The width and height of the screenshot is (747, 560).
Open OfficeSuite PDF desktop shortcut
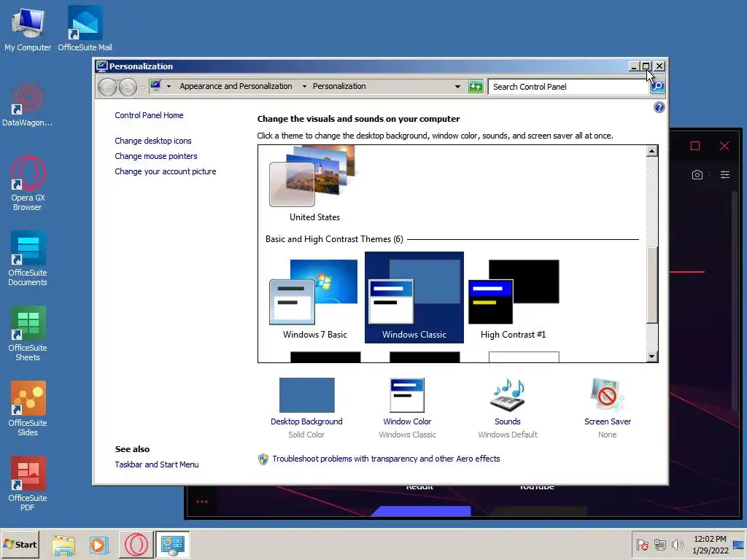point(28,484)
